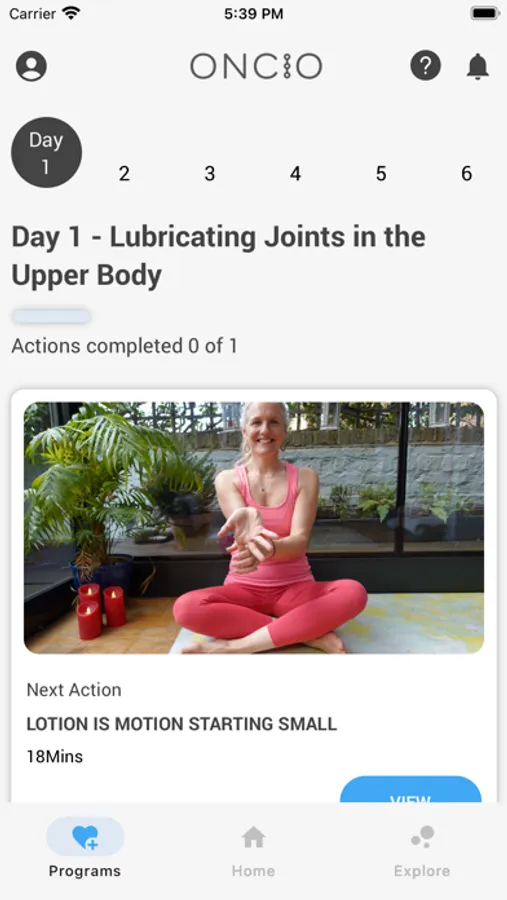Viewport: 507px width, 900px height.
Task: Tap the help question mark icon
Action: pos(425,65)
